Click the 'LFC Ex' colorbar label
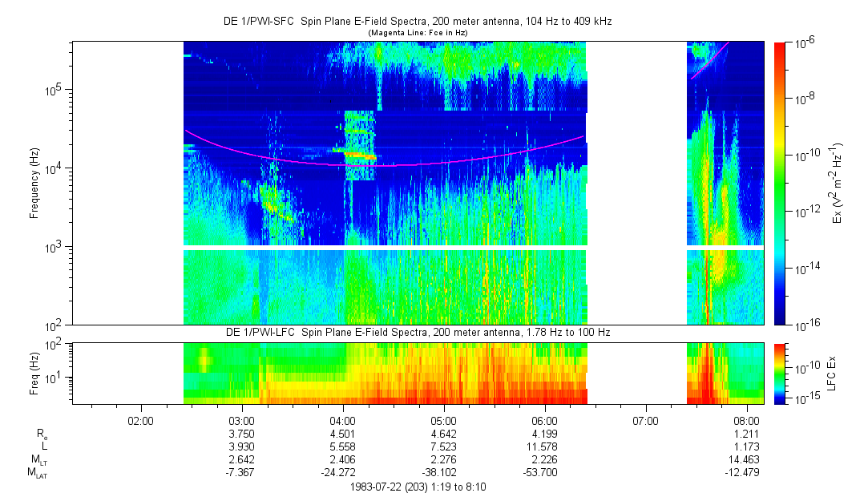 pos(834,372)
